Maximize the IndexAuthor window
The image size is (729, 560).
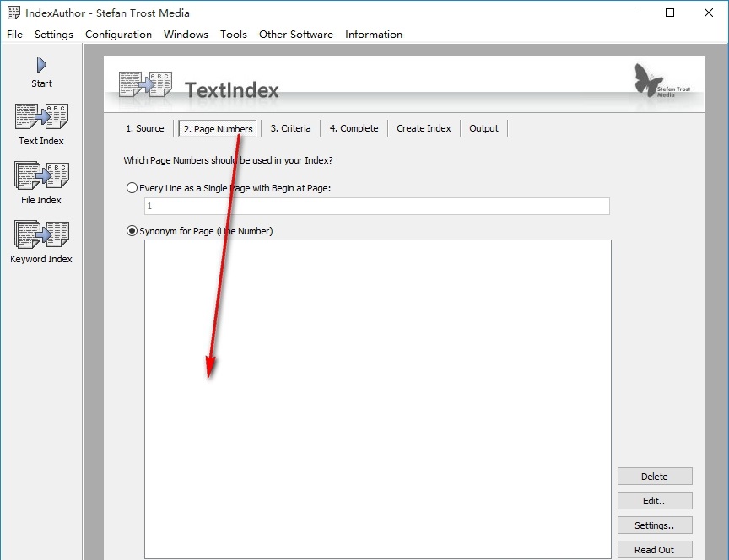670,13
